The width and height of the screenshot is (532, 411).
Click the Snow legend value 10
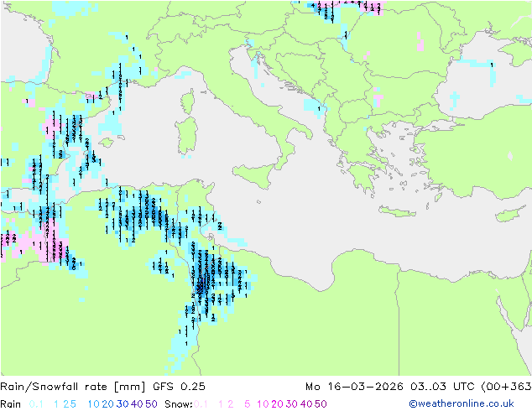pyautogui.click(x=263, y=404)
